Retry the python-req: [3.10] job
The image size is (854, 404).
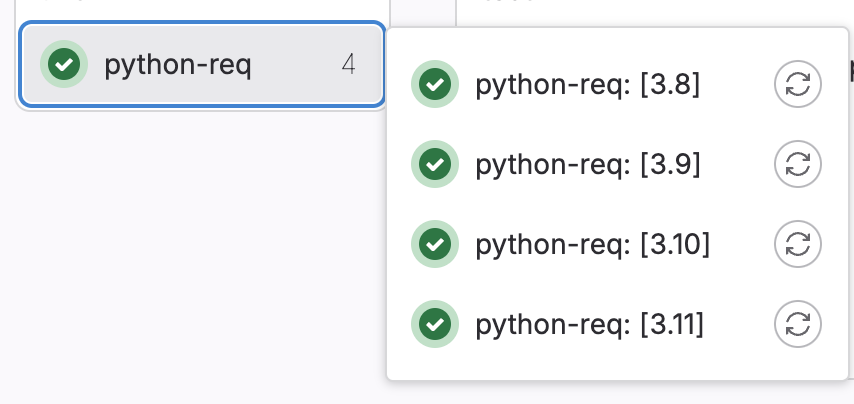coord(798,244)
